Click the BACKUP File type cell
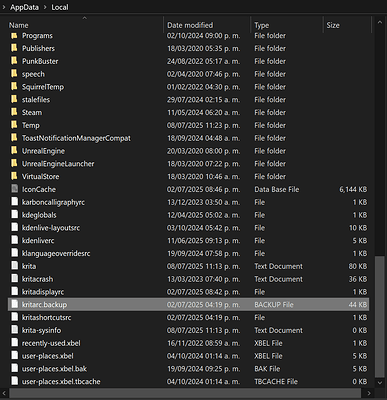The image size is (387, 400). pos(274,305)
